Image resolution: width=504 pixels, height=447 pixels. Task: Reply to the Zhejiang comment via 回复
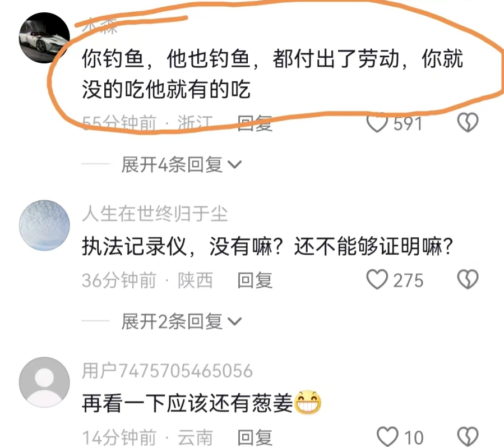coord(255,123)
